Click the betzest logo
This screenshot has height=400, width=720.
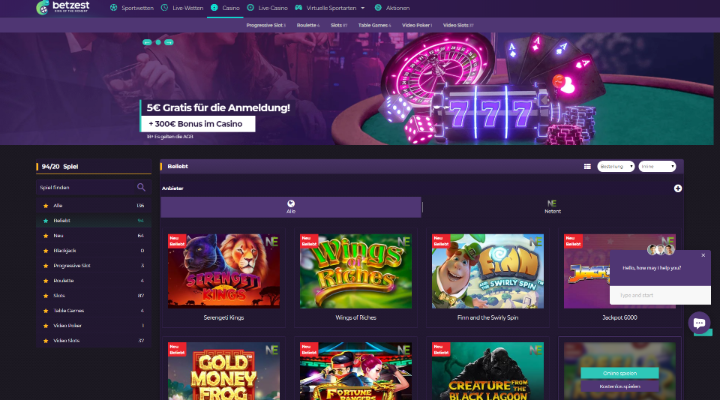62,7
